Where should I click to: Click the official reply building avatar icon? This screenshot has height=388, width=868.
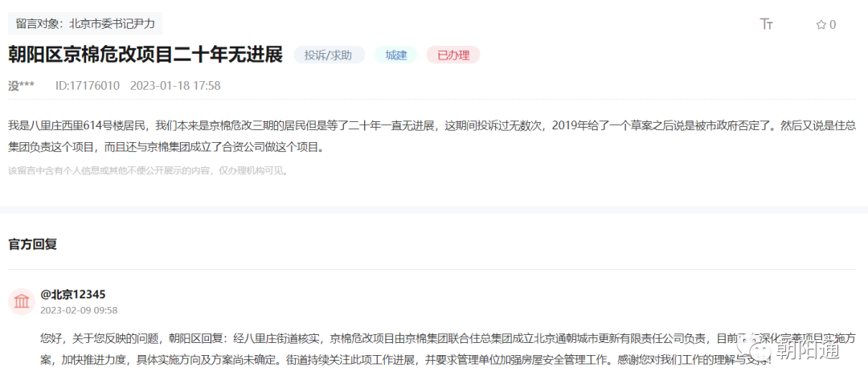click(x=22, y=301)
